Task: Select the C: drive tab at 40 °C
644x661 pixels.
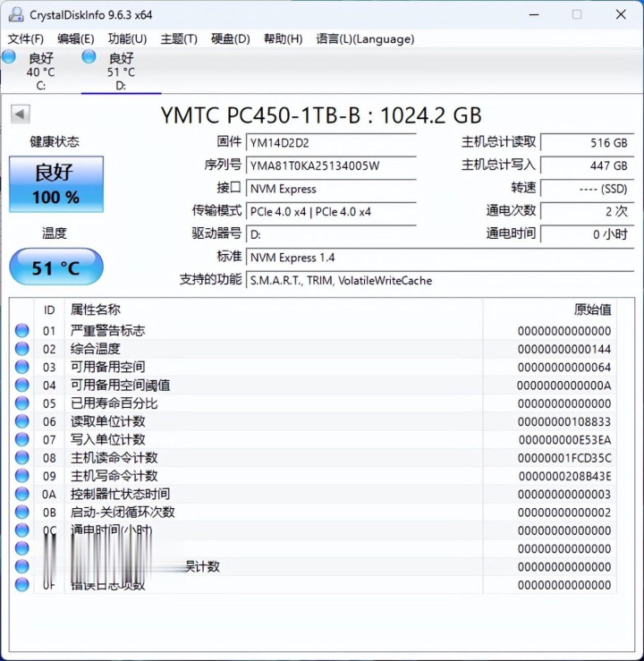Action: point(40,71)
